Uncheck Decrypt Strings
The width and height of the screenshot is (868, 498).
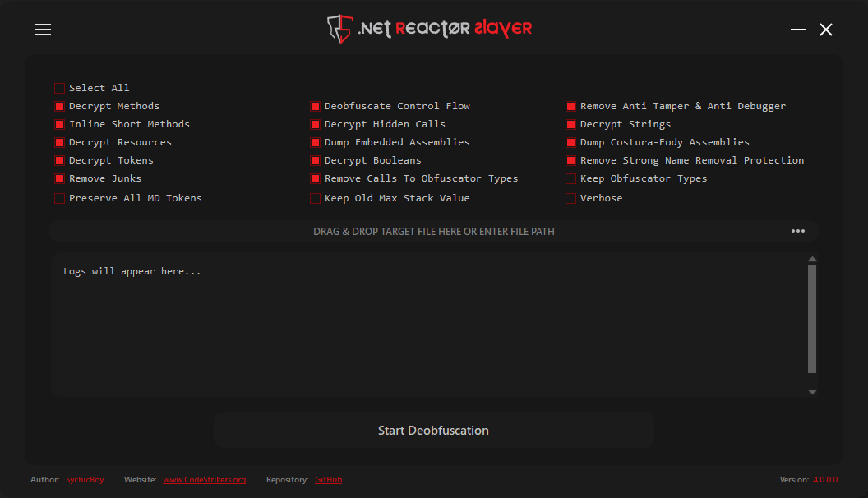pos(570,125)
